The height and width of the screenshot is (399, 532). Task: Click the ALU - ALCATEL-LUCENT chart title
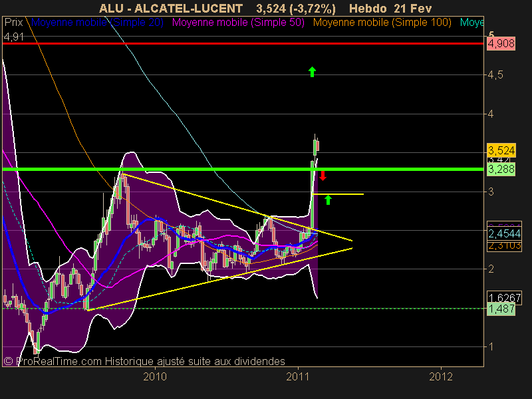click(171, 8)
